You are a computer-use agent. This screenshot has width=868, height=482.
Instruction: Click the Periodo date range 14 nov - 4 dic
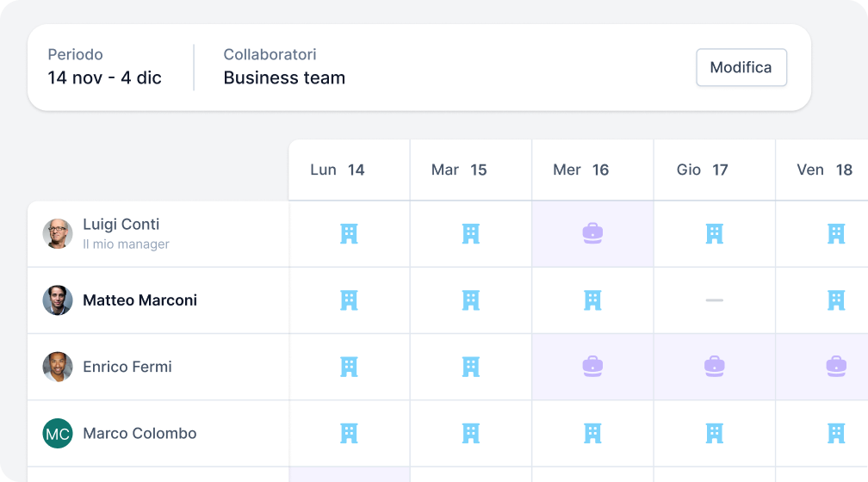pos(105,77)
